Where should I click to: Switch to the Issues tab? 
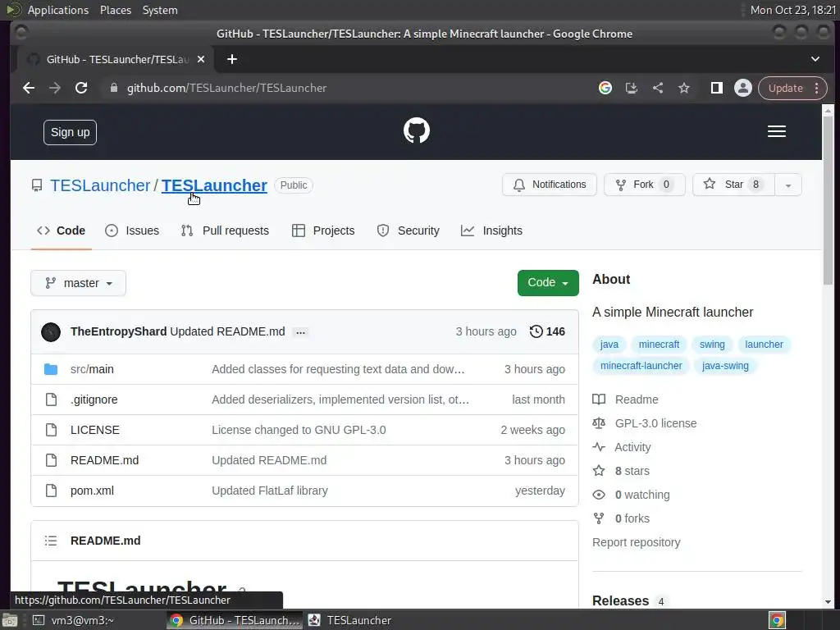click(x=132, y=231)
